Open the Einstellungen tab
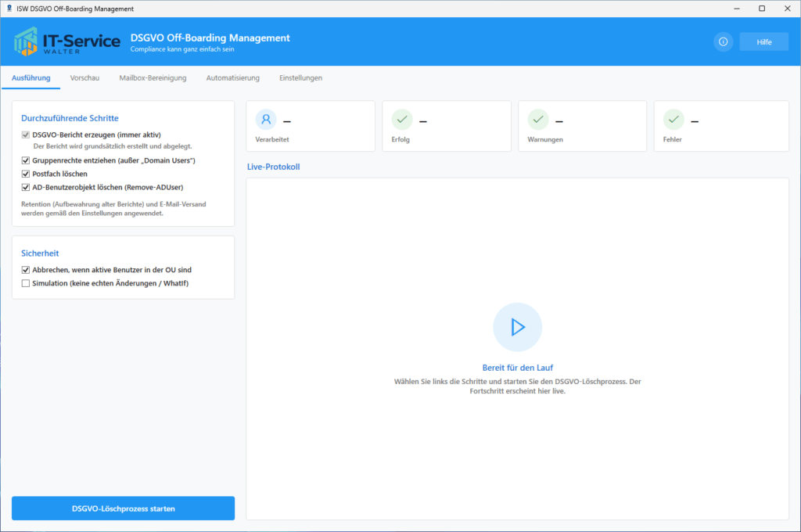This screenshot has height=532, width=801. coord(301,77)
